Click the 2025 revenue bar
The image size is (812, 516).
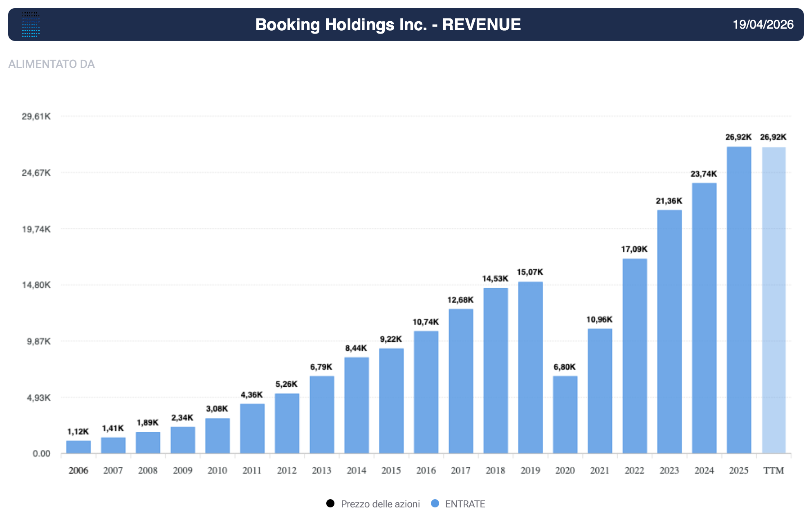pyautogui.click(x=739, y=300)
